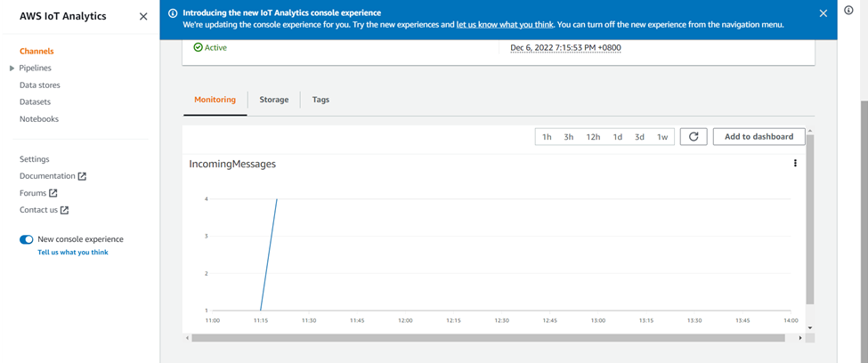Click Add to dashboard button
Image resolution: width=868 pixels, height=363 pixels.
(x=758, y=136)
